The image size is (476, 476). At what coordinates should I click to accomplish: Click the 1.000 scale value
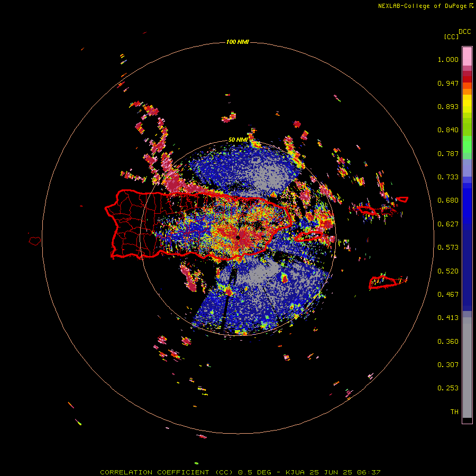[x=448, y=59]
